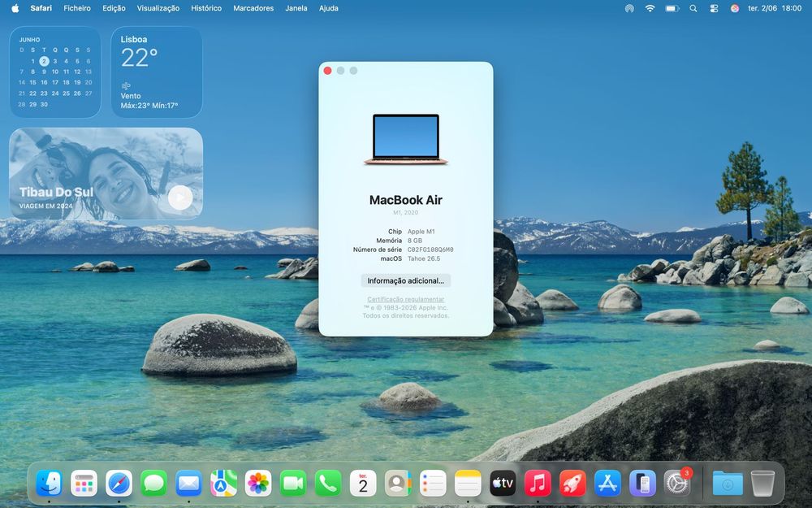Click Máx:23° Mín:17° in weather widget

(x=149, y=106)
